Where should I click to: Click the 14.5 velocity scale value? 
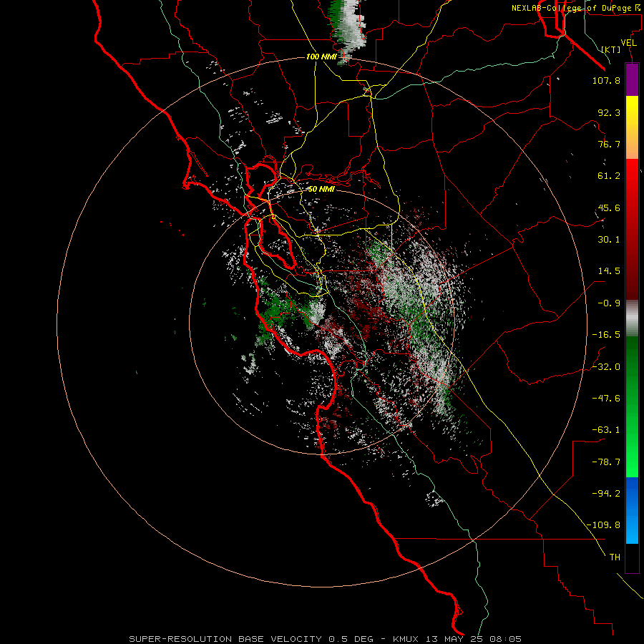pos(609,271)
